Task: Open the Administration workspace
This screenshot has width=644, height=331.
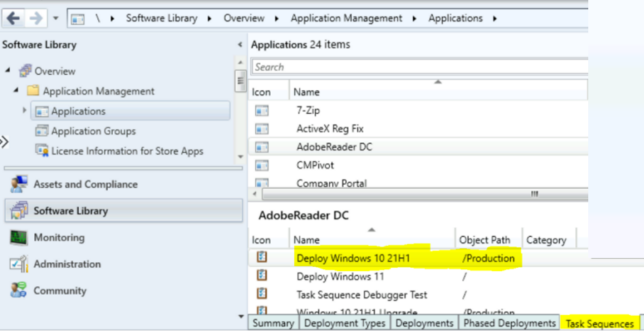Action: 67,264
